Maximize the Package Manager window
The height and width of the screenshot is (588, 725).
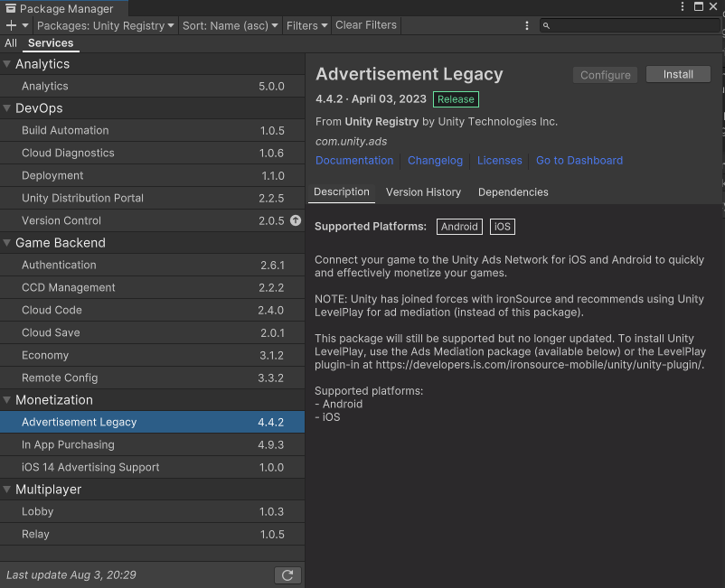pos(699,6)
